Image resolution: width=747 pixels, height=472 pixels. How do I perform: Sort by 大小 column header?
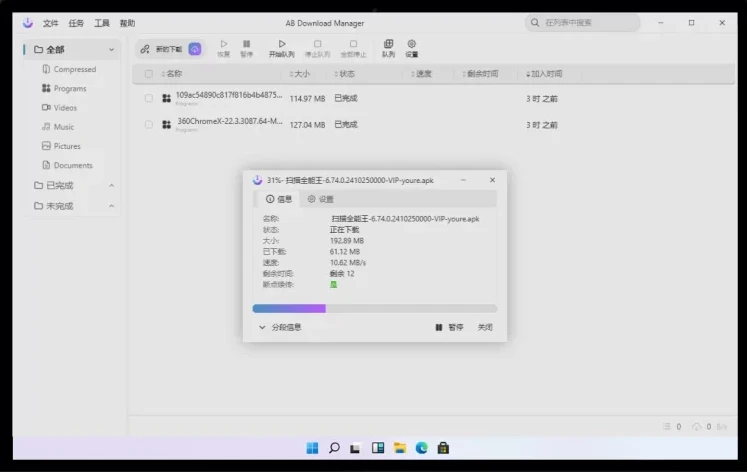coord(300,74)
